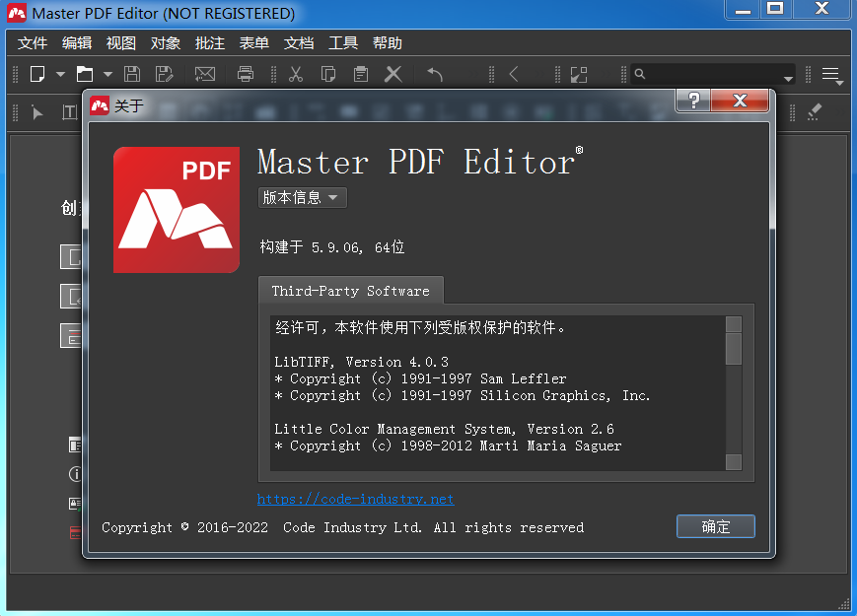Close the 关于 dialog
This screenshot has width=857, height=616.
tap(740, 101)
